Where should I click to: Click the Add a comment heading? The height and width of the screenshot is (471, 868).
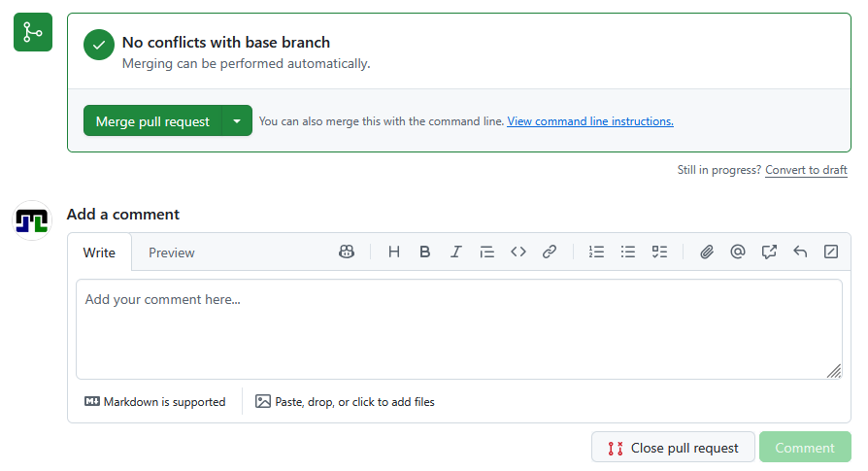click(x=123, y=215)
